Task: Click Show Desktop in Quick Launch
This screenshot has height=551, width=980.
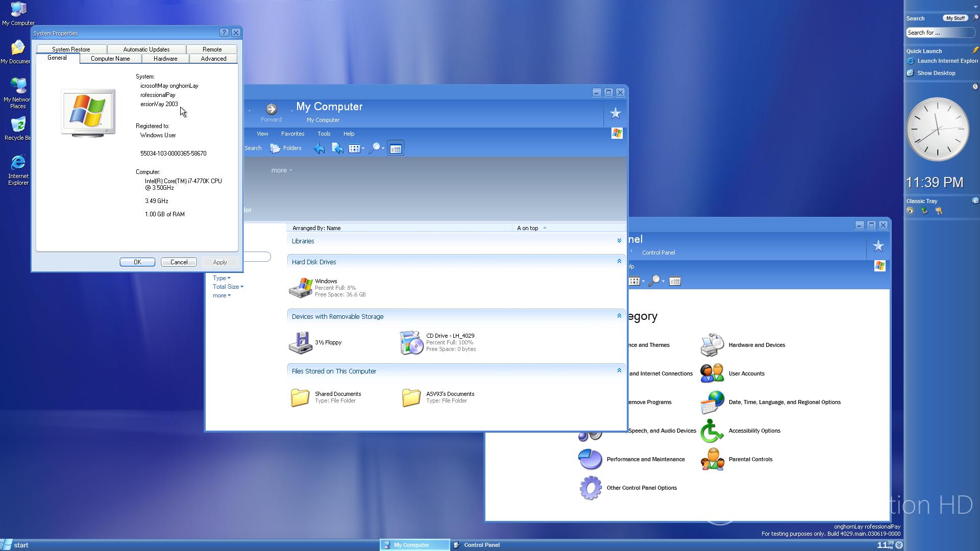Action: point(936,73)
